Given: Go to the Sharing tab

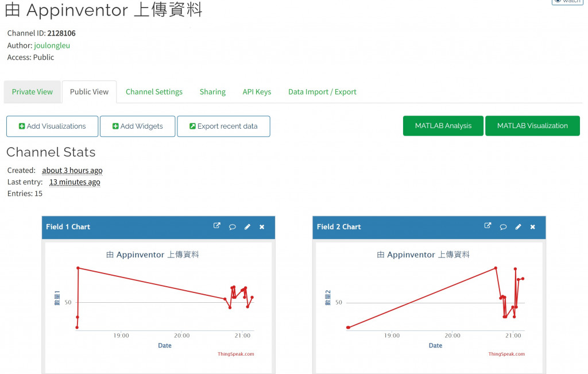Looking at the screenshot, I should point(212,91).
